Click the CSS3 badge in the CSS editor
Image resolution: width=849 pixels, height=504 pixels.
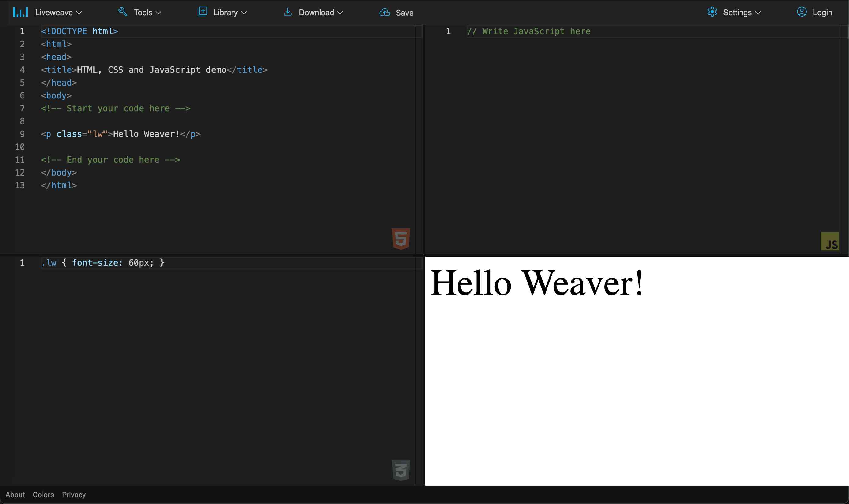401,470
